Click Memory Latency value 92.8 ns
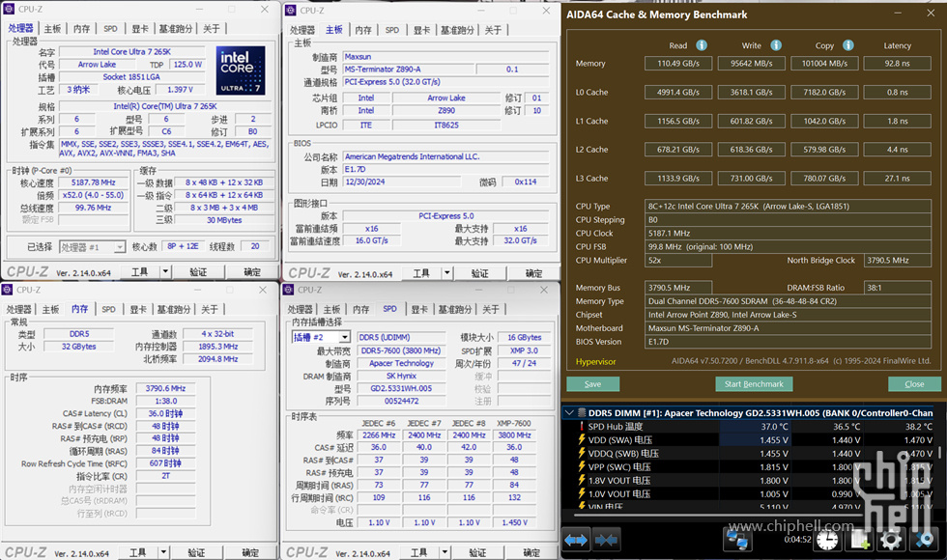Image resolution: width=947 pixels, height=560 pixels. click(897, 64)
